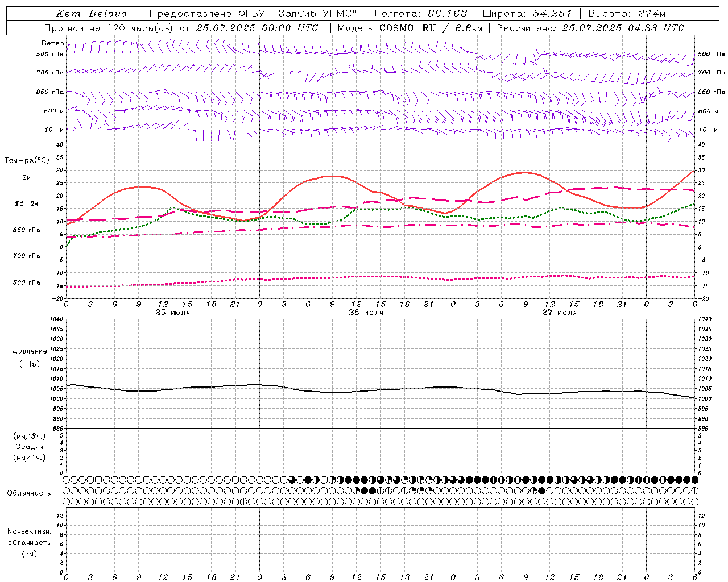Click the "26 июля" date label
Image resolution: width=728 pixels, height=582 pixels.
[366, 313]
